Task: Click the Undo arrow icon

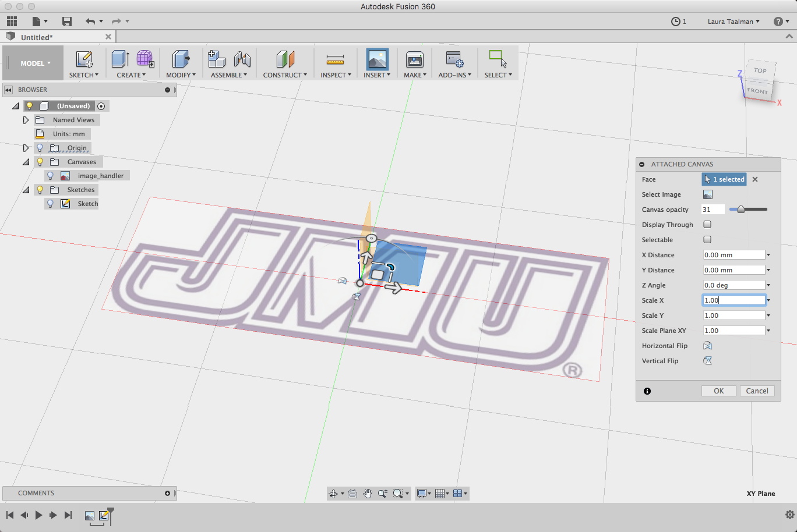Action: pyautogui.click(x=90, y=22)
